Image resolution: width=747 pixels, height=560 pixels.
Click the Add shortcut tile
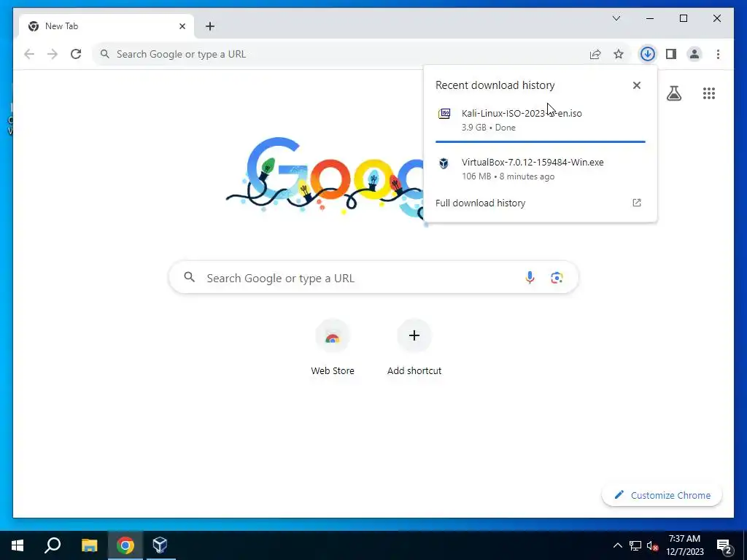414,348
